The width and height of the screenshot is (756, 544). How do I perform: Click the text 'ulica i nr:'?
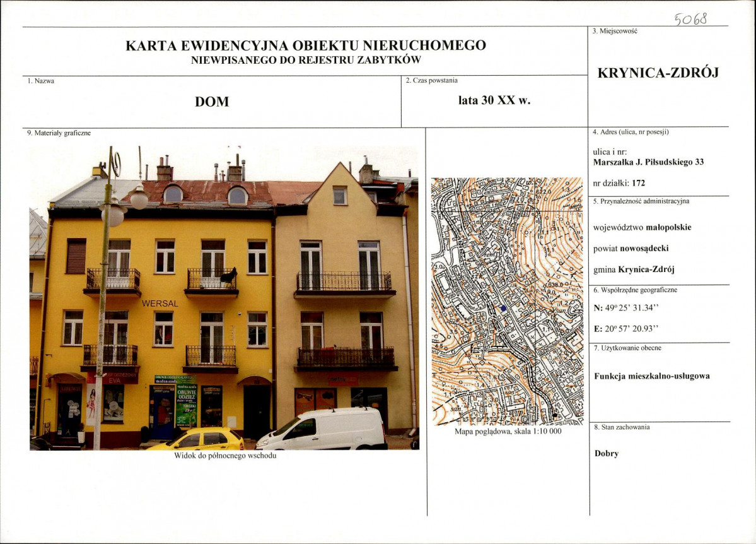610,151
